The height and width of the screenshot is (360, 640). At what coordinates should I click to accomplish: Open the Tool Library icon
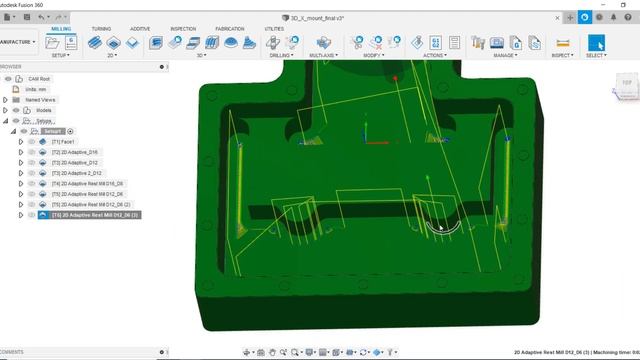pyautogui.click(x=478, y=42)
